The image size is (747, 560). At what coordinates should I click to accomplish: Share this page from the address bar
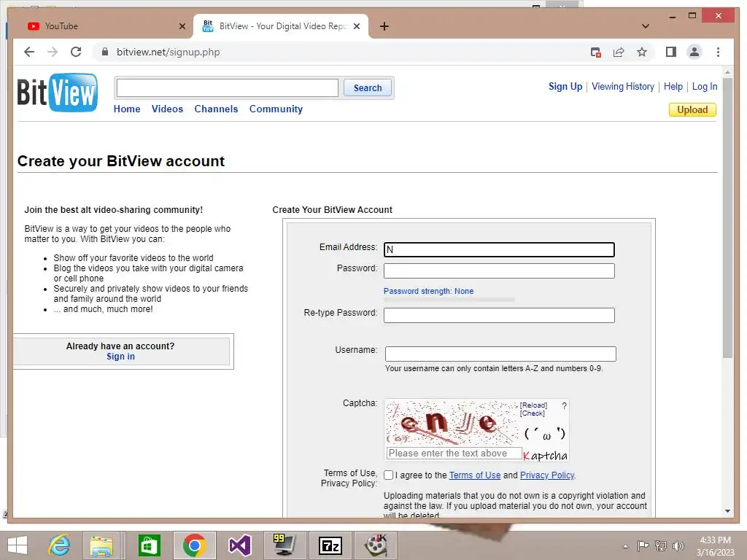tap(619, 52)
